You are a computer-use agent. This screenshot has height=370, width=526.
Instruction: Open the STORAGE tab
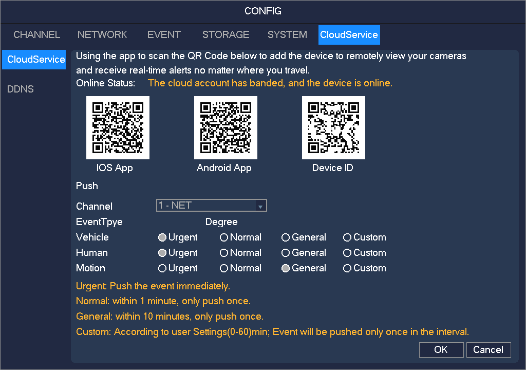225,35
